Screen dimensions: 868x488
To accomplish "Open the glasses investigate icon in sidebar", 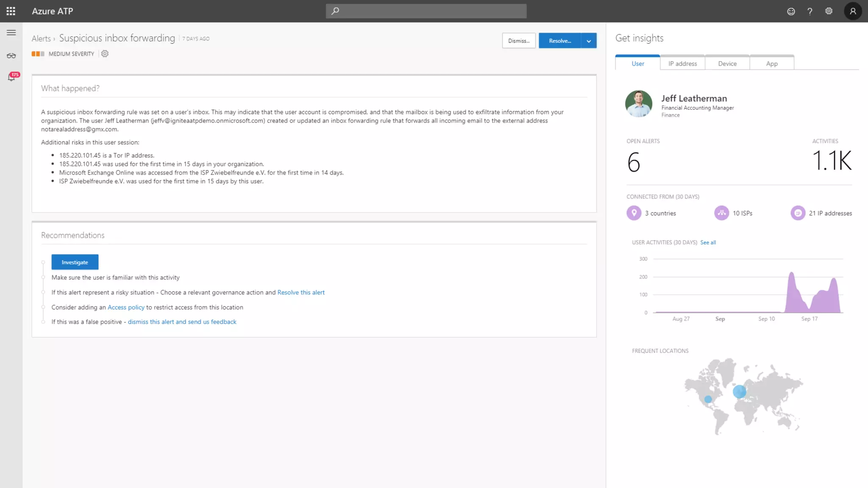I will coord(11,56).
